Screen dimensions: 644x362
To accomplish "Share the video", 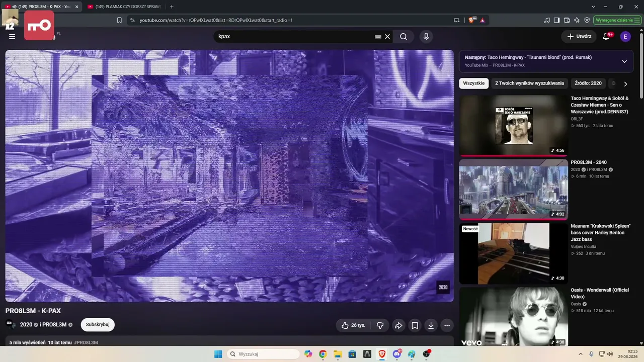I will pos(398,325).
